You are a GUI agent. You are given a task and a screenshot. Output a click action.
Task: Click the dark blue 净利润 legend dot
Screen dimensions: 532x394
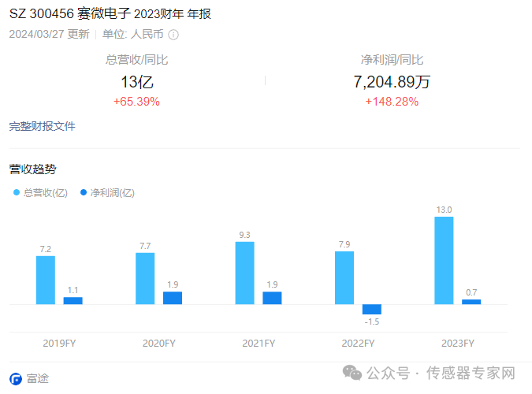(84, 192)
